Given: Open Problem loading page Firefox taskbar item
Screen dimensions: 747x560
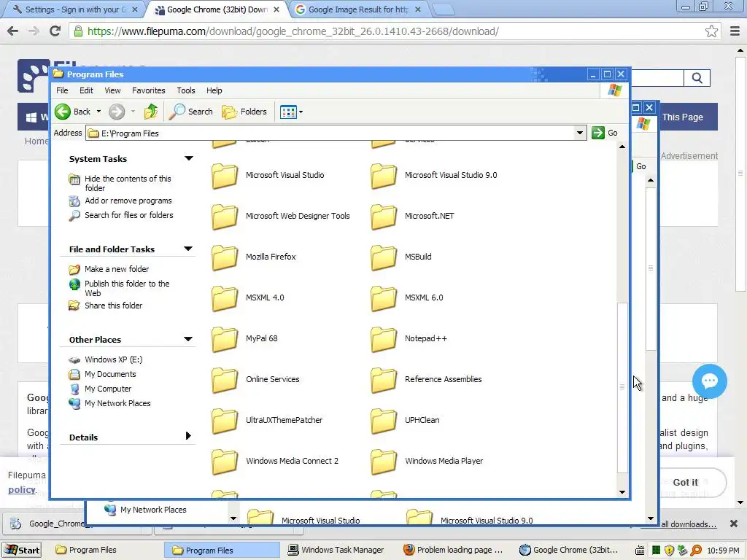Looking at the screenshot, I should click(x=454, y=550).
